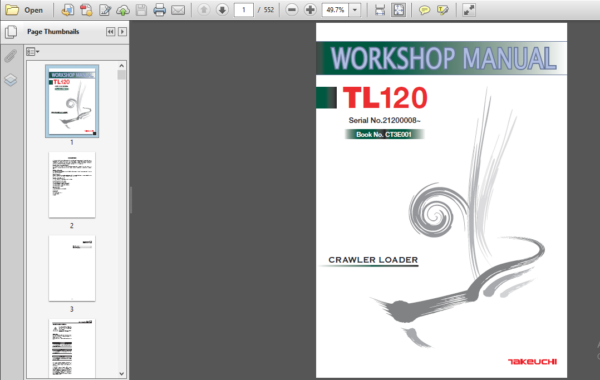The width and height of the screenshot is (600, 380).
Task: Switch to Read Mode fullscreen icon
Action: (469, 10)
